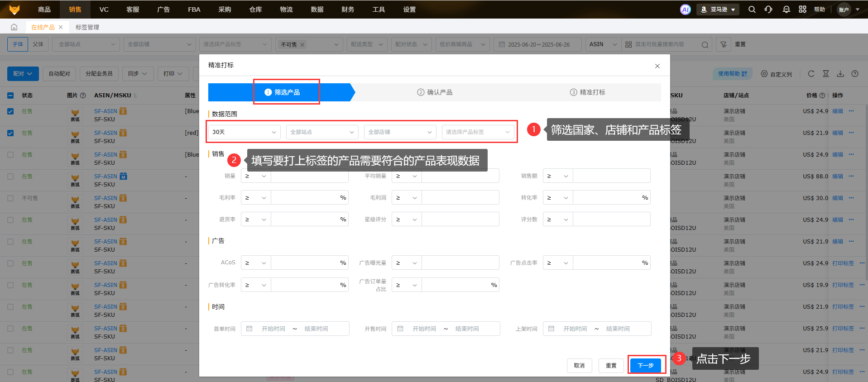Viewport: 868px width, 382px height.
Task: Click the 使用帮助 button
Action: coord(733,74)
